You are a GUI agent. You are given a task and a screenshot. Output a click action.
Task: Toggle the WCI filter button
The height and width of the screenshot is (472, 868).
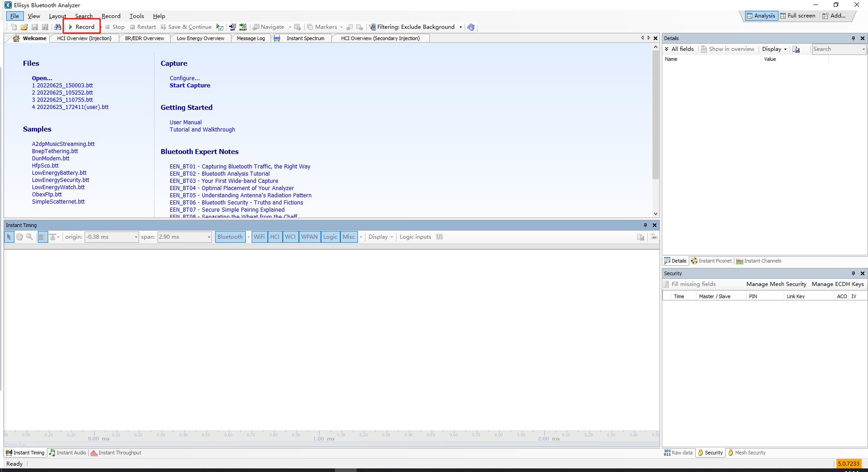coord(290,237)
